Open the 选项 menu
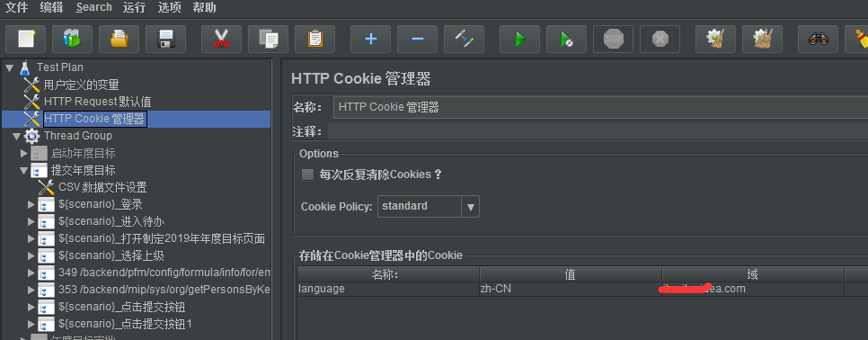Image resolution: width=868 pixels, height=340 pixels. click(x=170, y=8)
